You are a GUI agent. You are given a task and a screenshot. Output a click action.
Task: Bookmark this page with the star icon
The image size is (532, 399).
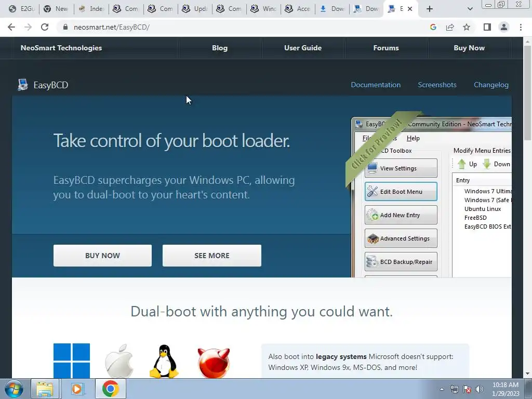467,27
